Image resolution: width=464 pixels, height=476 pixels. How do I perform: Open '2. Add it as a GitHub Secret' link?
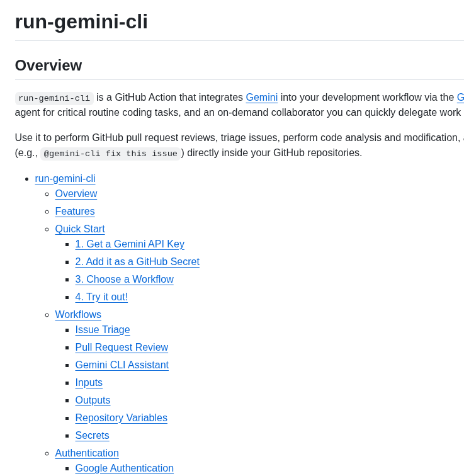137,262
